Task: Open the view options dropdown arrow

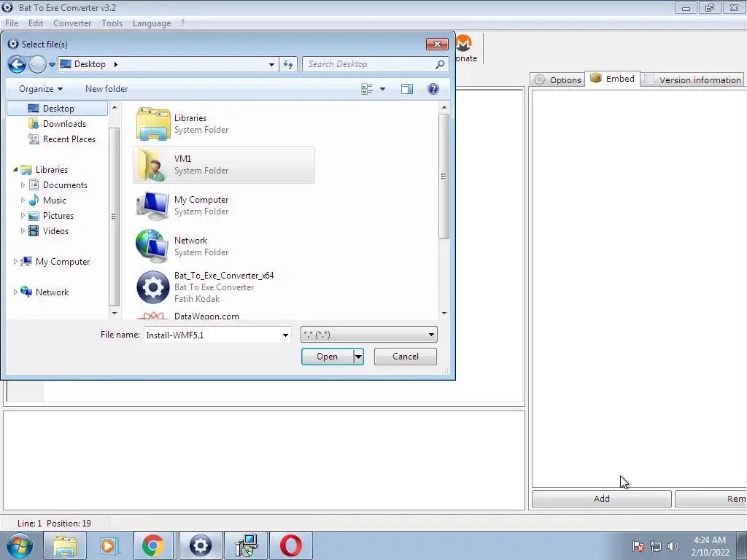Action: click(x=382, y=89)
